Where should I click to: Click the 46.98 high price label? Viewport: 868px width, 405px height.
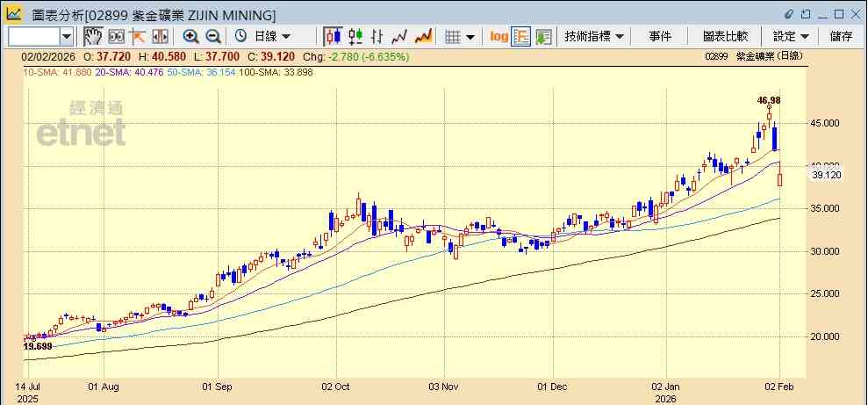768,100
